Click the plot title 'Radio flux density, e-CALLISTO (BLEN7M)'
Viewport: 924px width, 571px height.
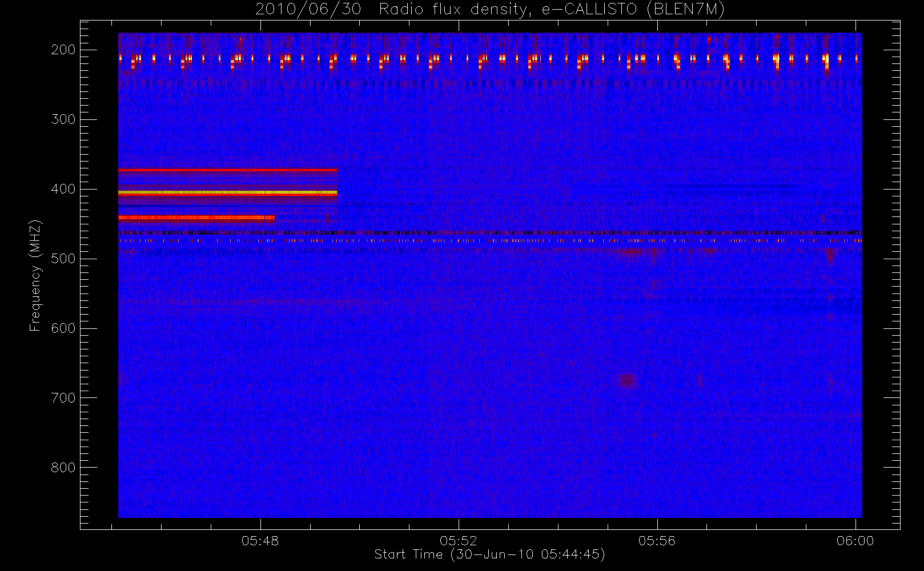click(x=551, y=10)
